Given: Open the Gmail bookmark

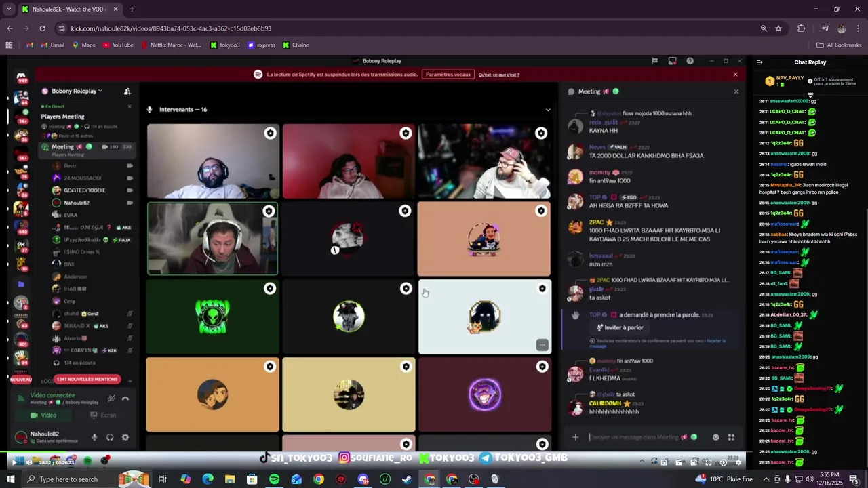Looking at the screenshot, I should click(x=52, y=45).
